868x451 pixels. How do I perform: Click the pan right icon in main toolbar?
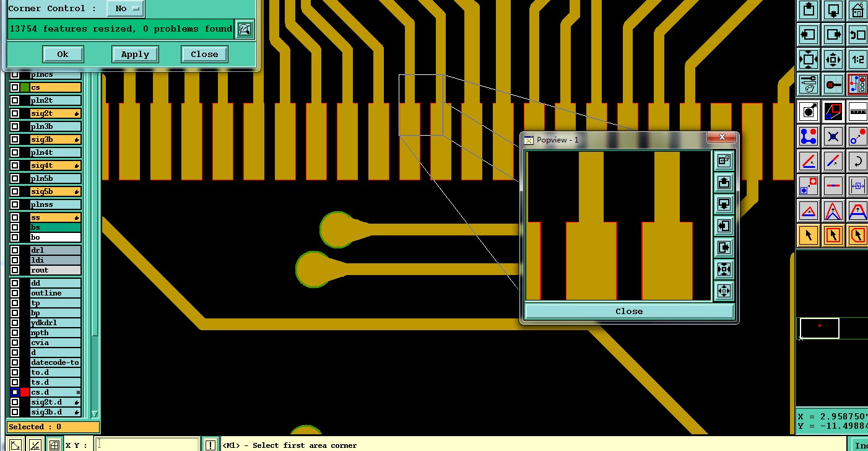click(833, 35)
